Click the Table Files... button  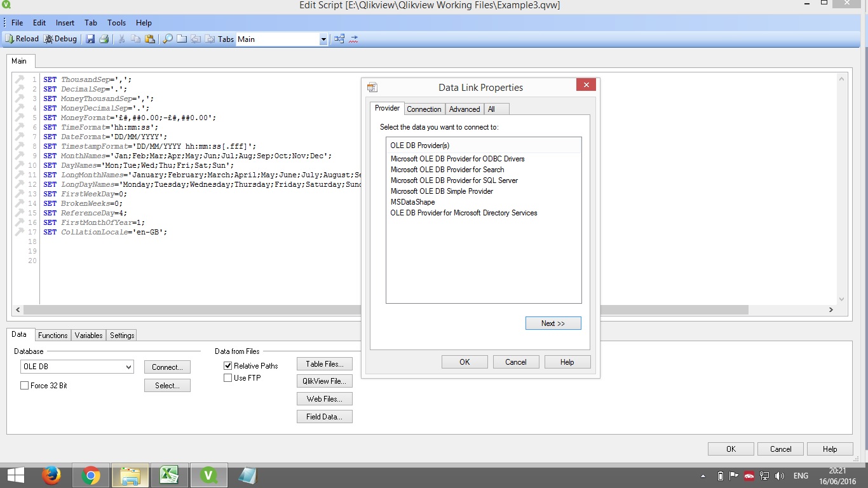tap(325, 364)
